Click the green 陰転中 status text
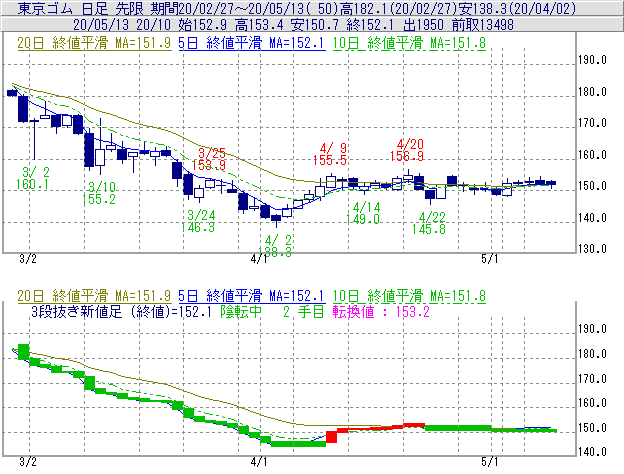Image resolution: width=624 pixels, height=474 pixels. click(x=241, y=312)
